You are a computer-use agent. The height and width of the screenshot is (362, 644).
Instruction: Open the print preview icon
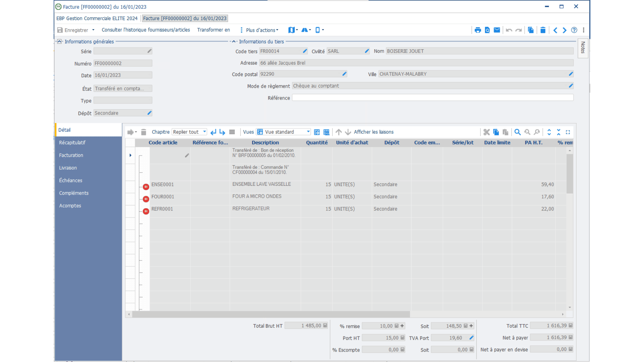(x=487, y=30)
